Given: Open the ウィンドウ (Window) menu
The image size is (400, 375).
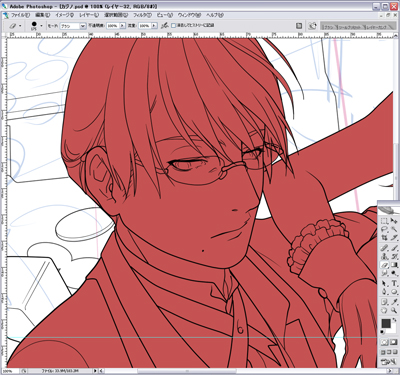Looking at the screenshot, I should point(189,15).
